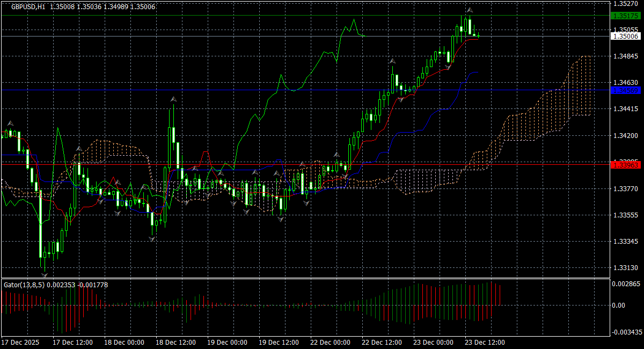Viewport: 644px width, 349px height.
Task: Click the 19 Dec 00:00 time axis label
Action: pos(227,342)
